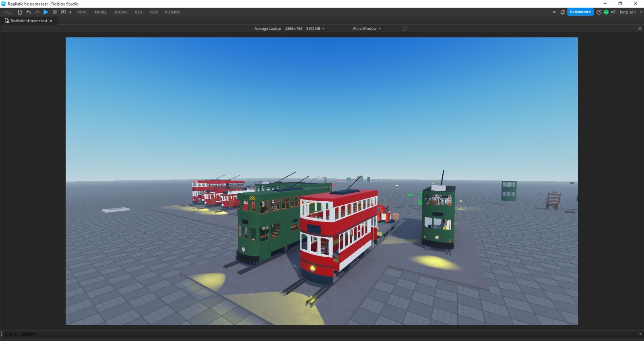Collapse the ribbon using chevron arrow
644x341 pixels.
tap(554, 12)
